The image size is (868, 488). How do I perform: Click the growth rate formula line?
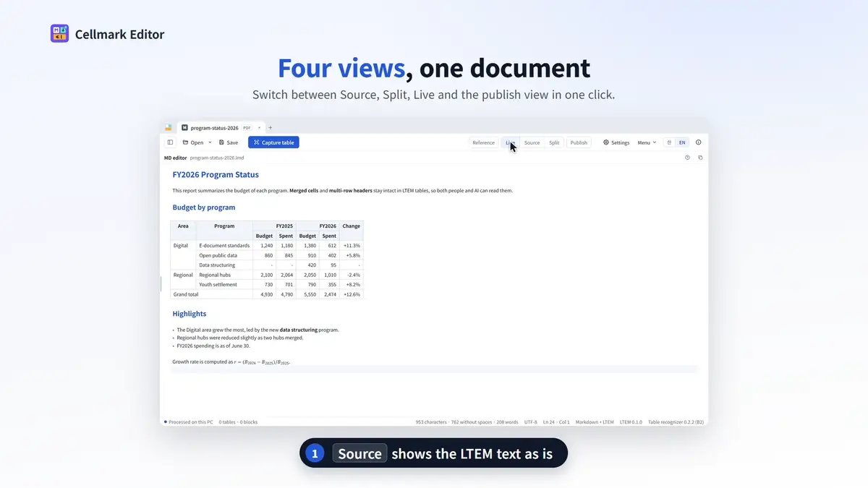point(231,361)
